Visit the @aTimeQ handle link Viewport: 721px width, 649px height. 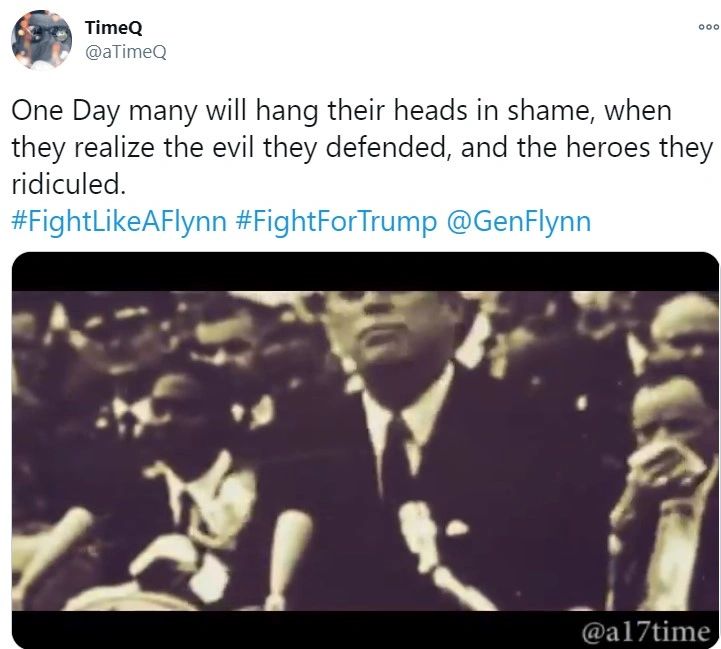click(126, 52)
